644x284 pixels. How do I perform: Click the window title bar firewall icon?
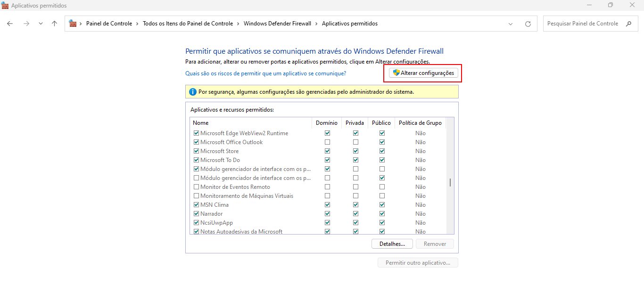[x=5, y=5]
